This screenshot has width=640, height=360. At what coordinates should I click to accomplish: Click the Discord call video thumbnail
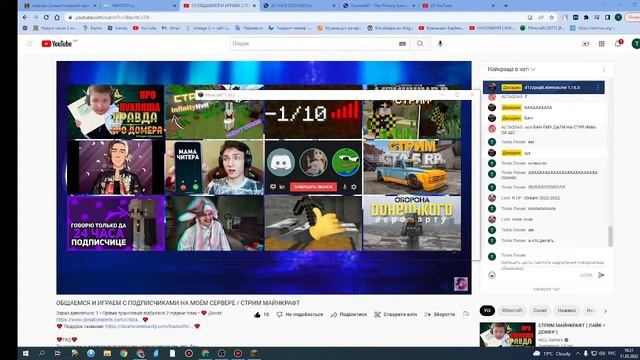click(313, 167)
